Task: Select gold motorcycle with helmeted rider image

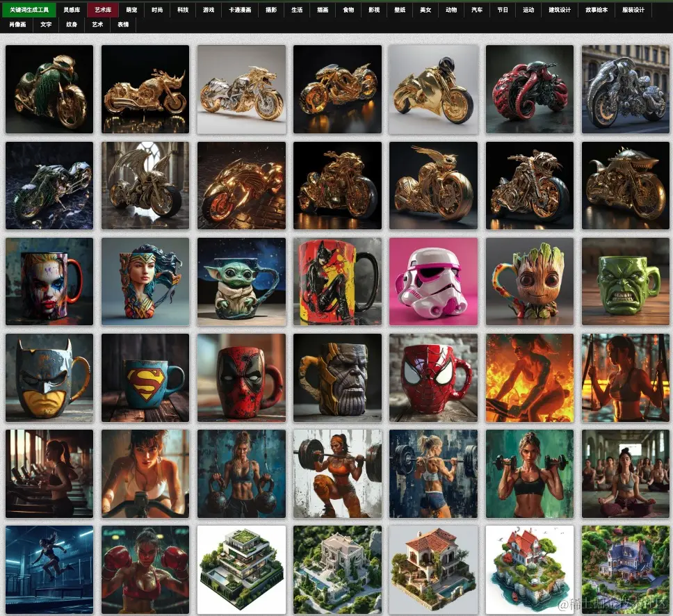Action: click(434, 89)
